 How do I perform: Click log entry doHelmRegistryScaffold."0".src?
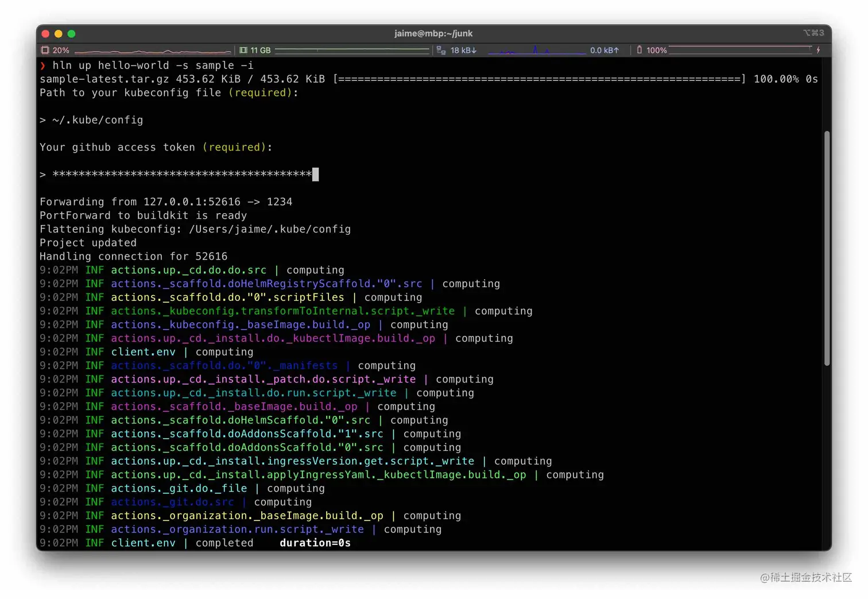[270, 284]
